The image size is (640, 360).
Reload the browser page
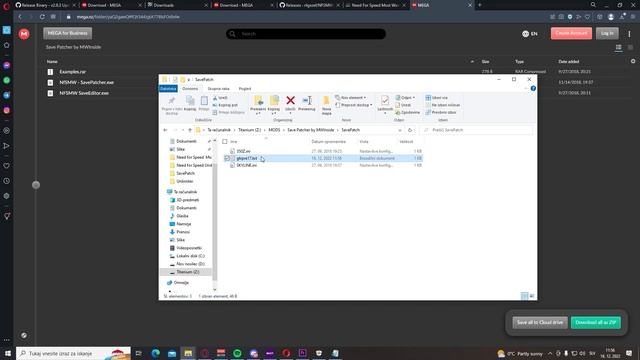pos(42,17)
